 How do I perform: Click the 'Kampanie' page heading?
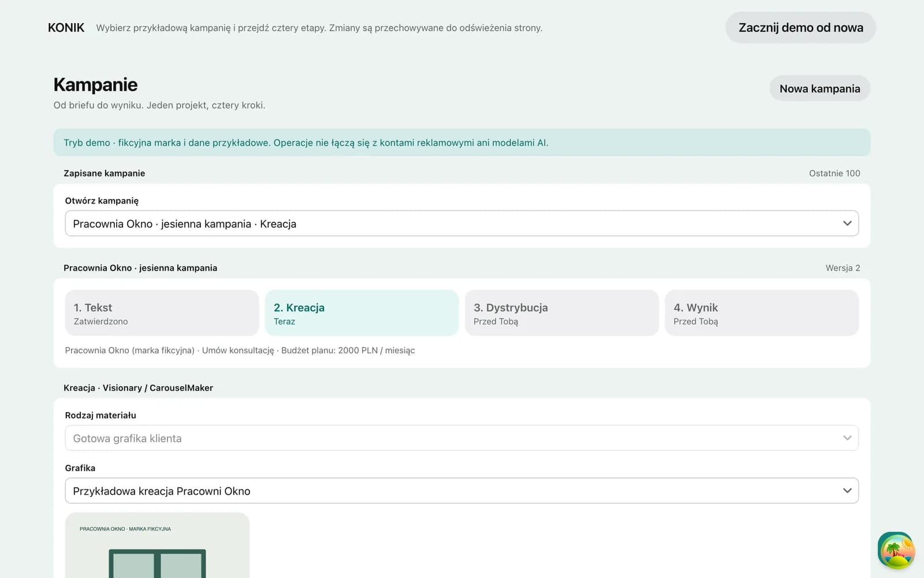pyautogui.click(x=95, y=85)
